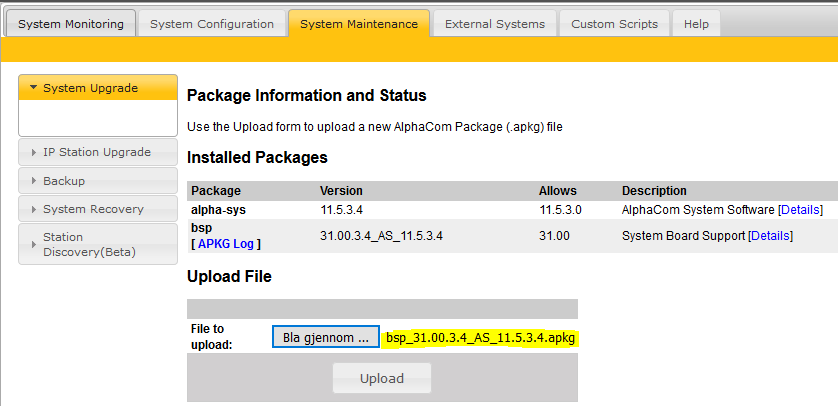838x406 pixels.
Task: Open the Custom Scripts tab
Action: pos(614,24)
